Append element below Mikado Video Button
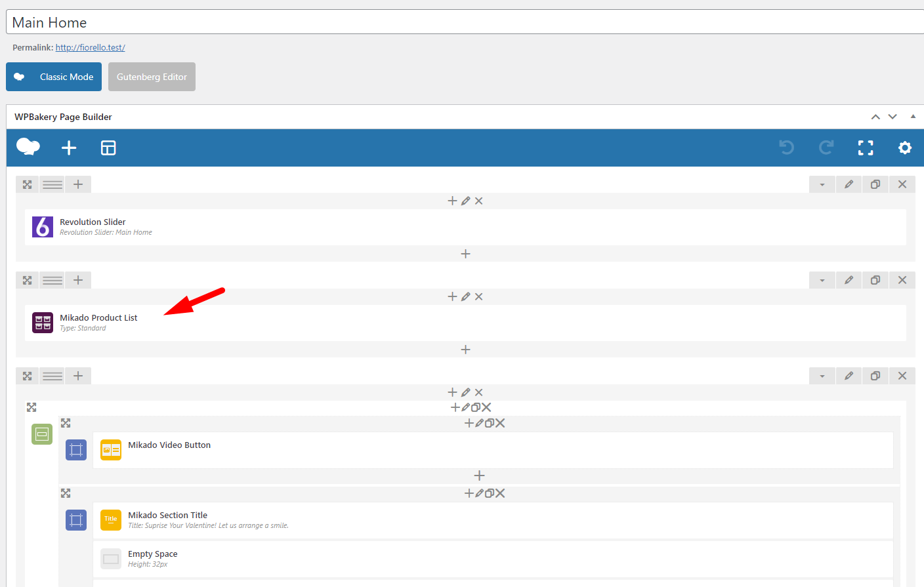The image size is (924, 587). (x=479, y=476)
